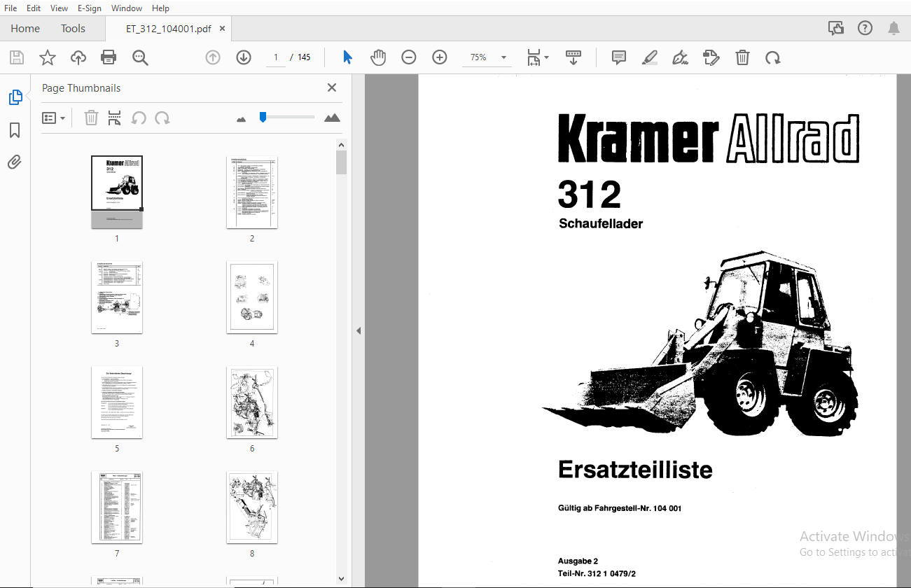Select the page 8 thumbnail
Viewport: 911px width, 588px height.
click(x=252, y=507)
